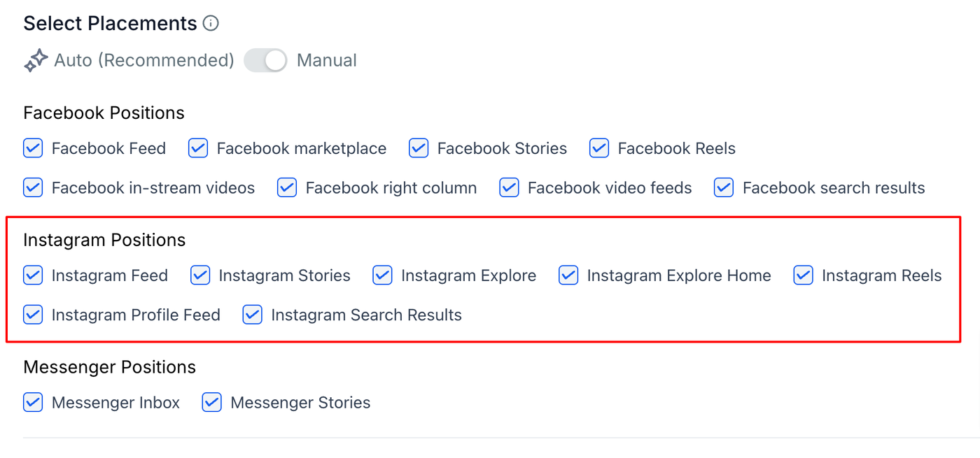Image resolution: width=980 pixels, height=458 pixels.
Task: Click the info icon beside Select Placements
Action: point(210,24)
